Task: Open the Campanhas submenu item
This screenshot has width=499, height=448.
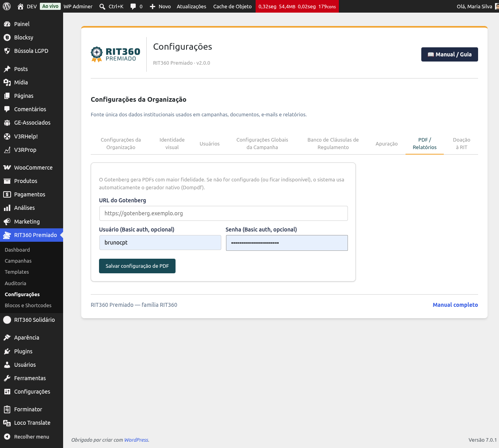Action: [18, 261]
